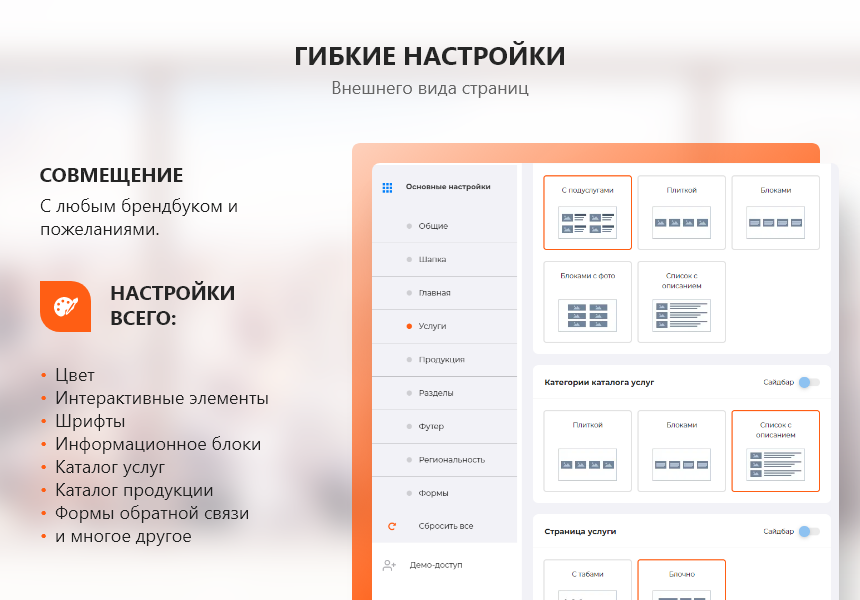
Task: Toggle Сайдбар for Категории каталога услуг
Action: point(808,382)
